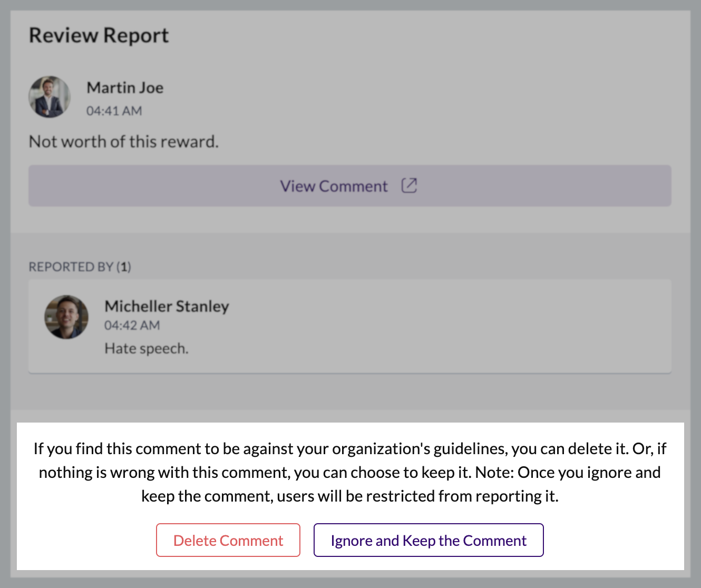Click white footer space left of Delete Comment
Image resolution: width=701 pixels, height=588 pixels.
[x=84, y=540]
